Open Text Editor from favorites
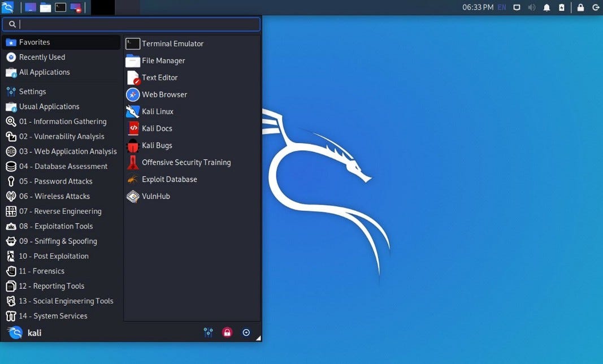This screenshot has height=364, width=603. pos(192,78)
